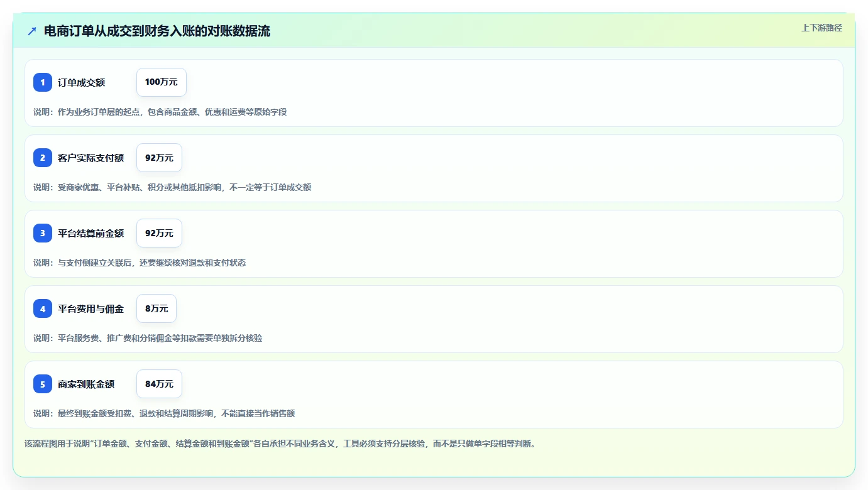Click the 84万元 value chip

point(159,384)
